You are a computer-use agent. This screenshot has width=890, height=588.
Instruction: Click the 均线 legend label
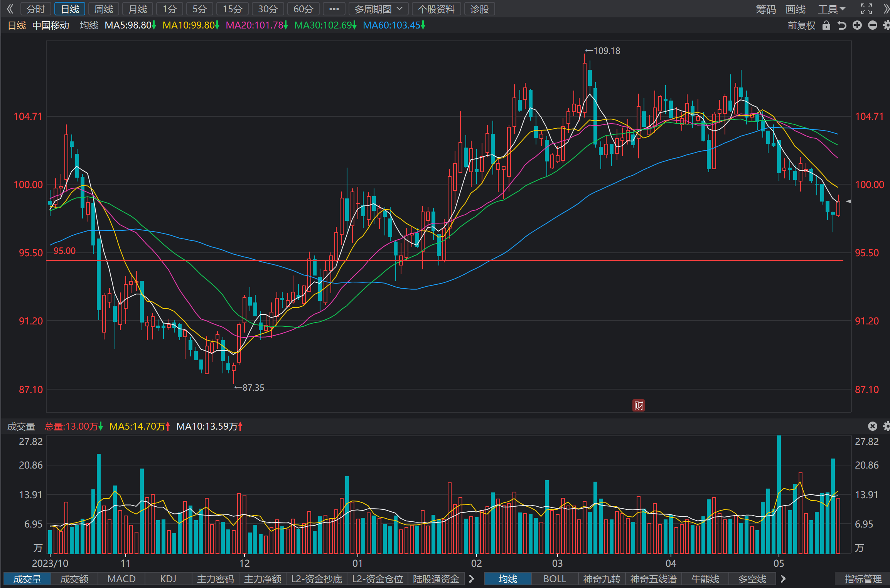[89, 25]
